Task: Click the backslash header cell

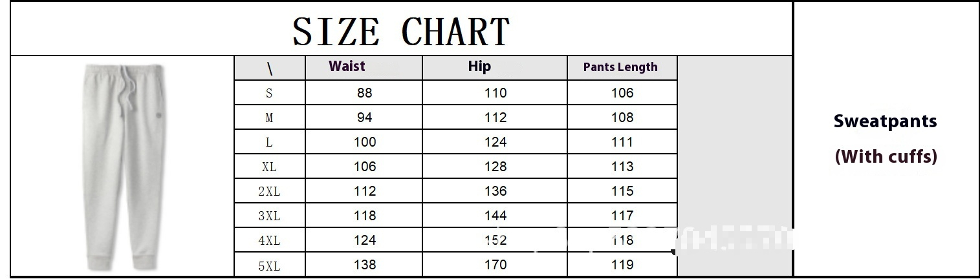Action: pyautogui.click(x=269, y=68)
